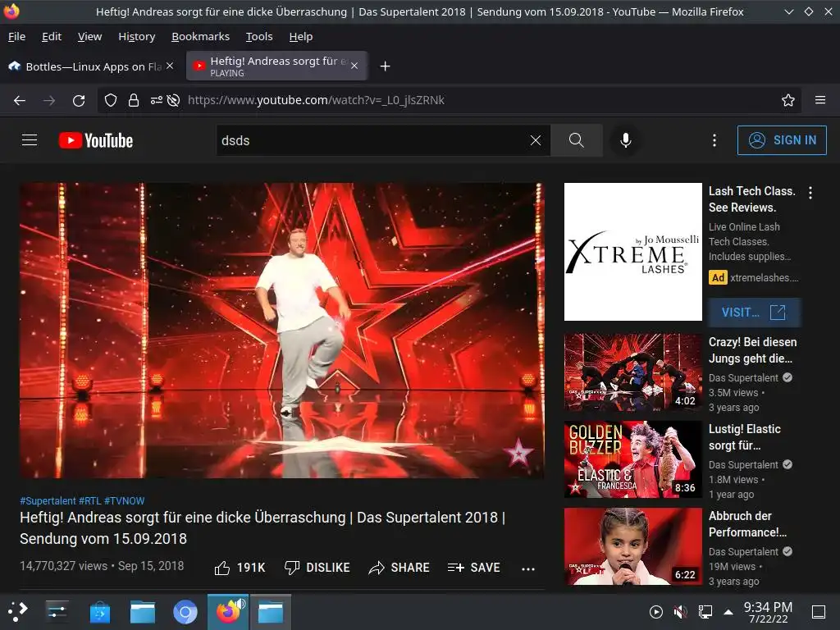The image size is (840, 630).
Task: Open the History menu
Action: click(x=137, y=36)
